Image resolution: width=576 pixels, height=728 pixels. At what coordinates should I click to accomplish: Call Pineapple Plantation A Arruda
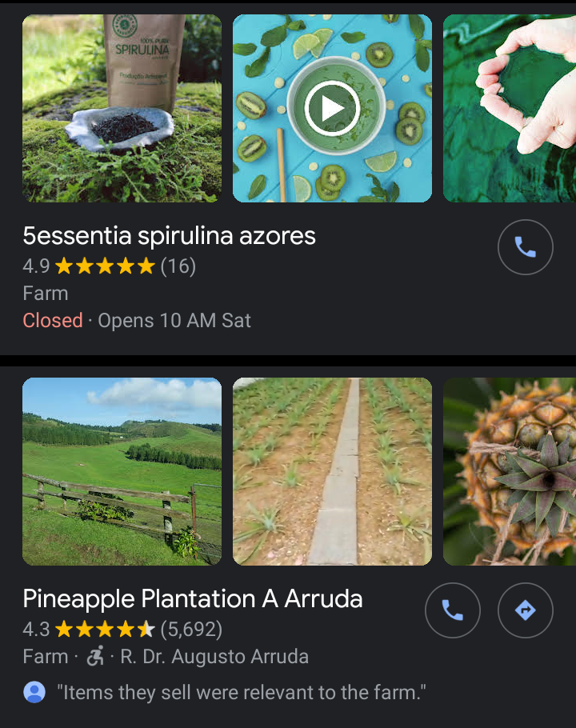[452, 610]
